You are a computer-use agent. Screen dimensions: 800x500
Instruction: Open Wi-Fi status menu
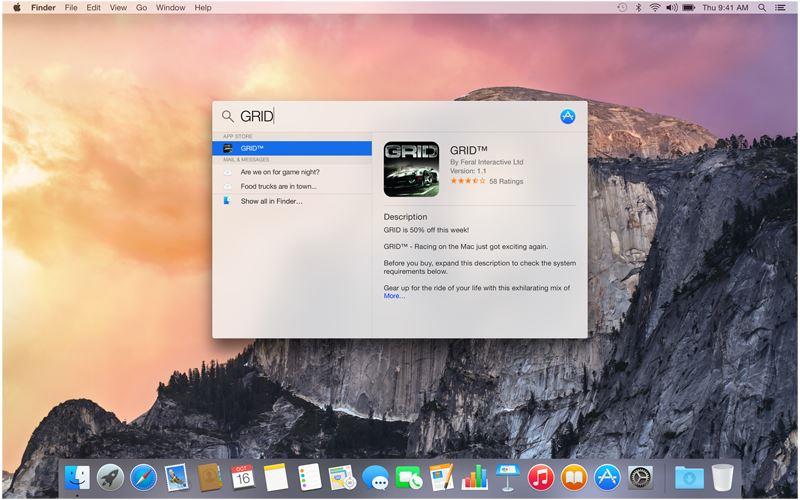[x=655, y=8]
